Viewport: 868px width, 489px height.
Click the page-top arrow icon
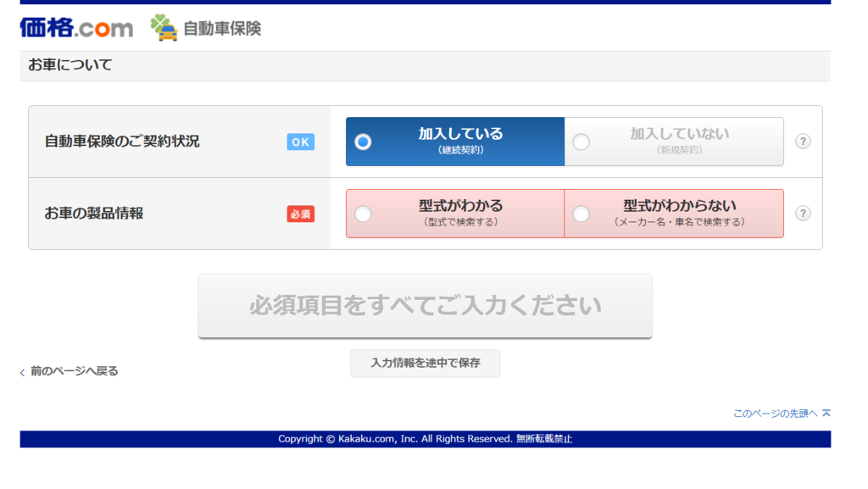[x=826, y=414]
